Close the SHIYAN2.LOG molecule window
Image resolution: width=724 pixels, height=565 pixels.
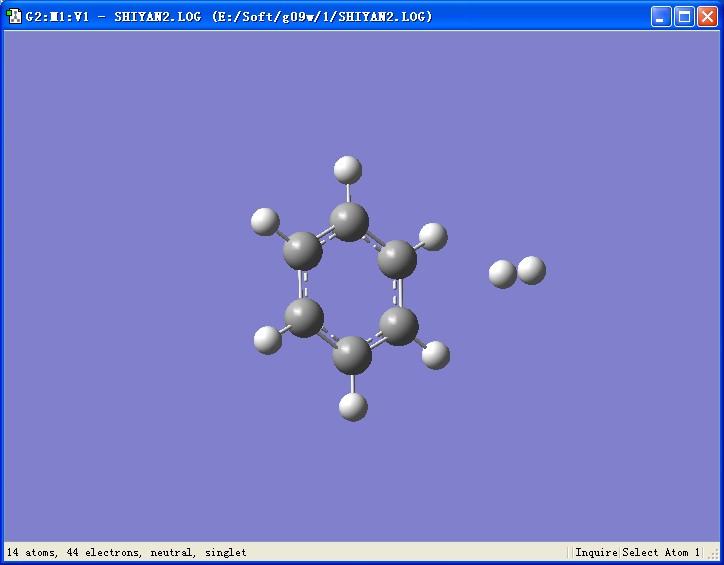(707, 17)
